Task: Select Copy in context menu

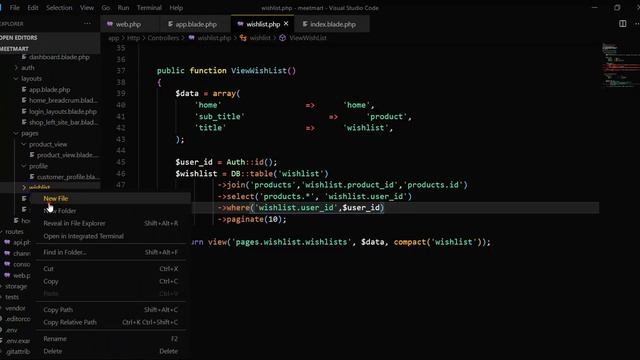Action: pyautogui.click(x=111, y=281)
